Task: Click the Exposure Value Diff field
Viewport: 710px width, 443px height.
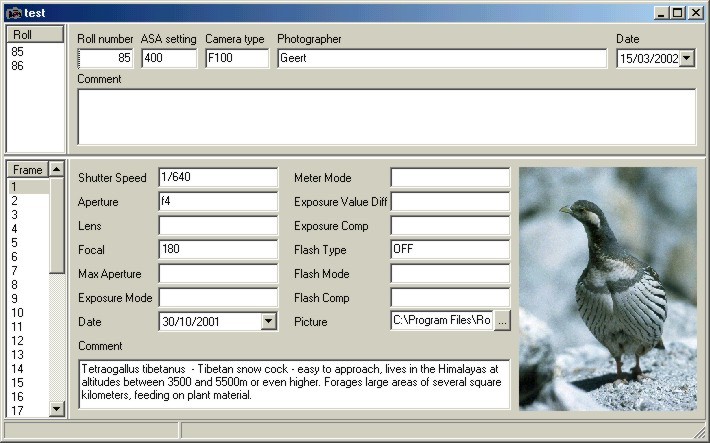Action: coord(450,201)
